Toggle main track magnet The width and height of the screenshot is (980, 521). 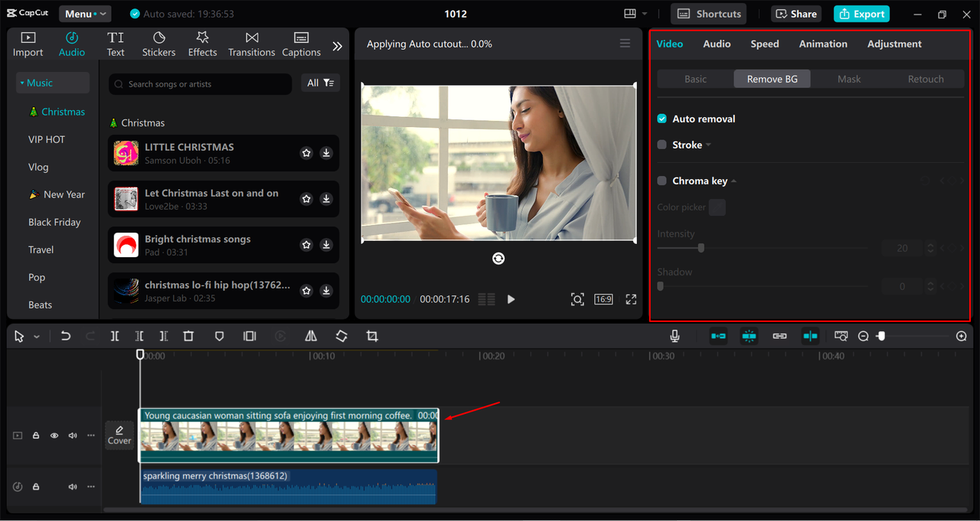[718, 336]
